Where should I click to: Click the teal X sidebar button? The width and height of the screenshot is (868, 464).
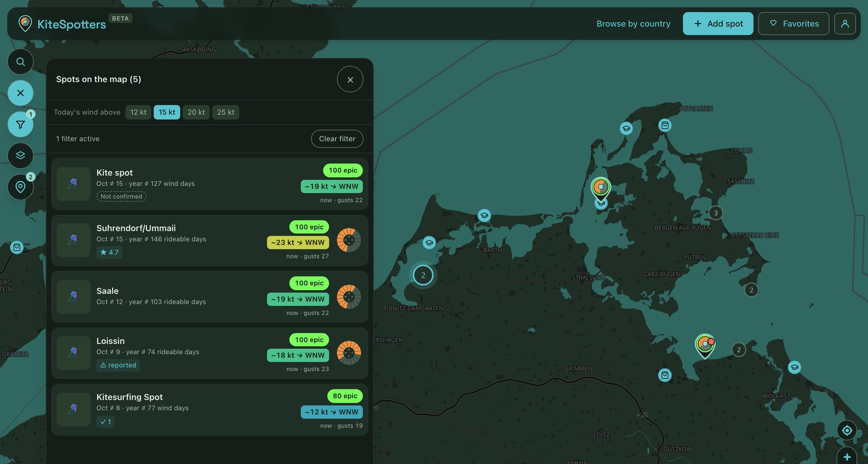point(20,93)
